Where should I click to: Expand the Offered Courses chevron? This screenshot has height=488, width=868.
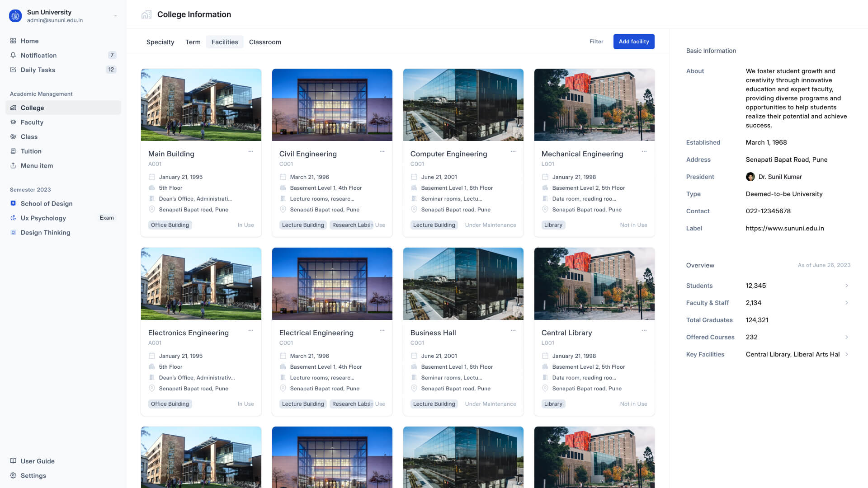pos(847,337)
